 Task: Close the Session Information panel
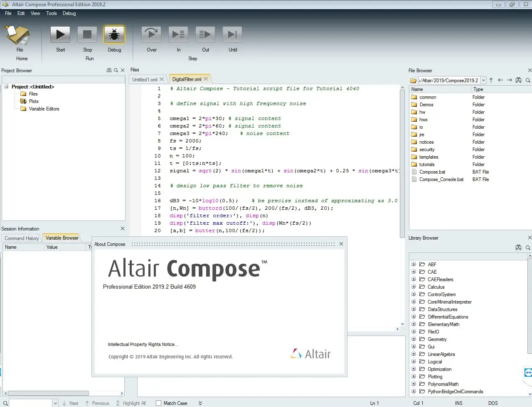tap(123, 228)
